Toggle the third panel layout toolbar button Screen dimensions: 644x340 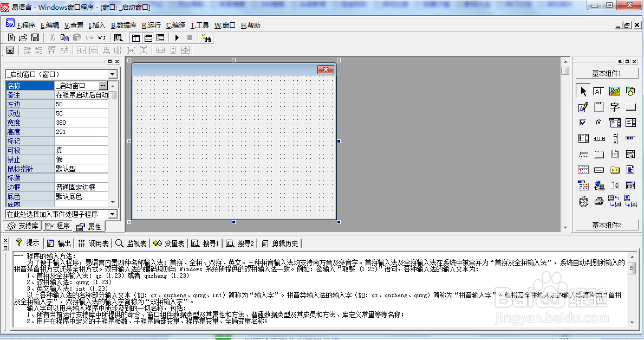tap(160, 38)
